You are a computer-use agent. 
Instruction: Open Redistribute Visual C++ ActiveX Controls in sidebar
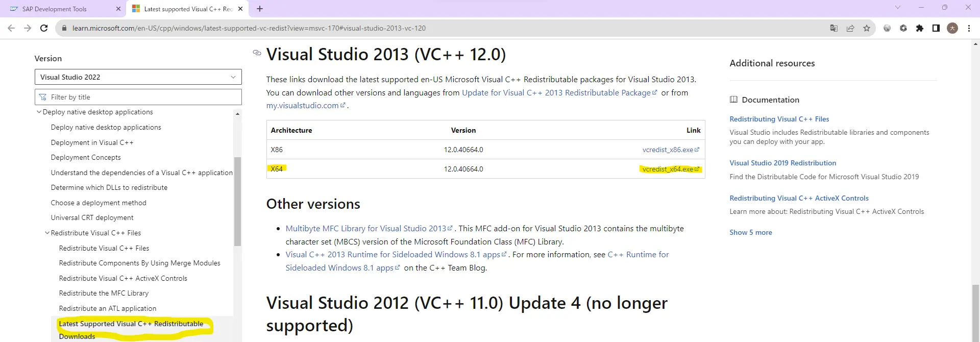click(x=123, y=278)
